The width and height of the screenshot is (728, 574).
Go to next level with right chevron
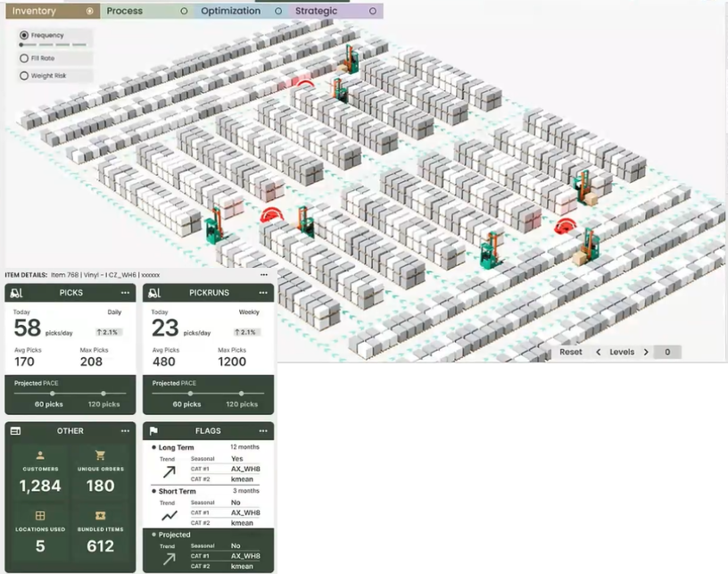pos(646,353)
